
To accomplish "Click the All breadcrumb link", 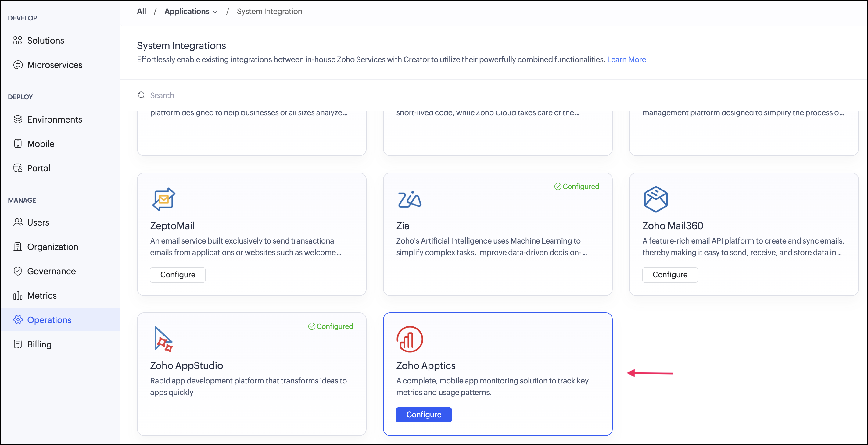I will tap(141, 12).
